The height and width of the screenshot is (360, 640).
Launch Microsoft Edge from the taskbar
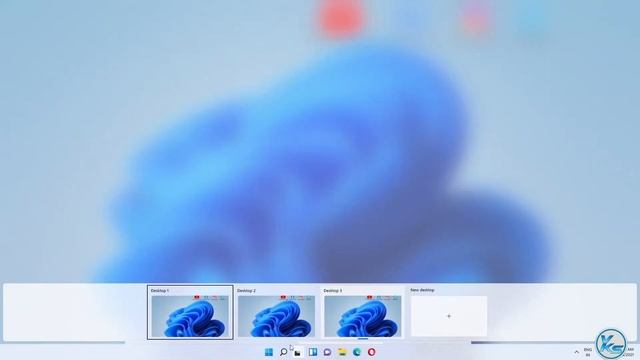pos(357,352)
